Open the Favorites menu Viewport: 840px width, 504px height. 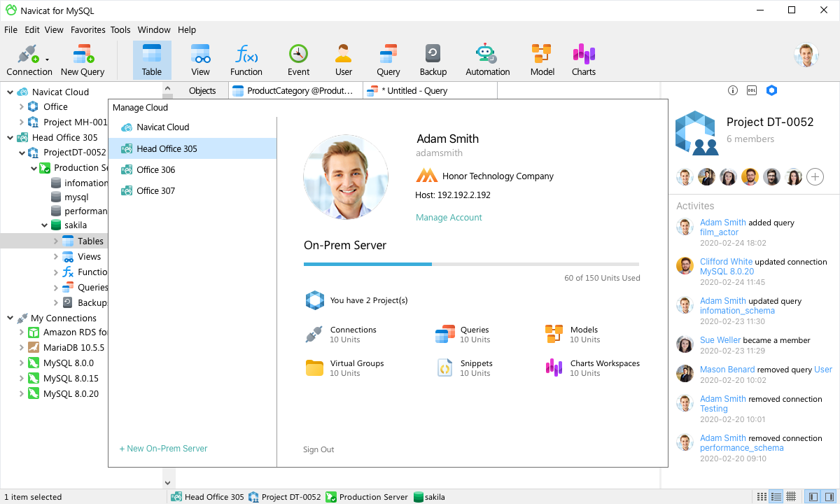(87, 30)
